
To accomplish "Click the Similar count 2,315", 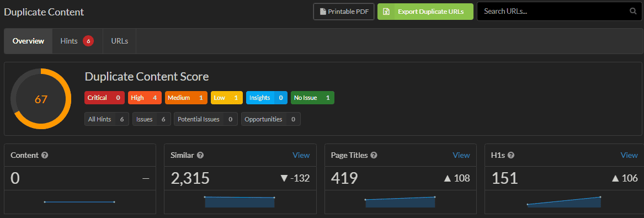I will click(x=190, y=178).
